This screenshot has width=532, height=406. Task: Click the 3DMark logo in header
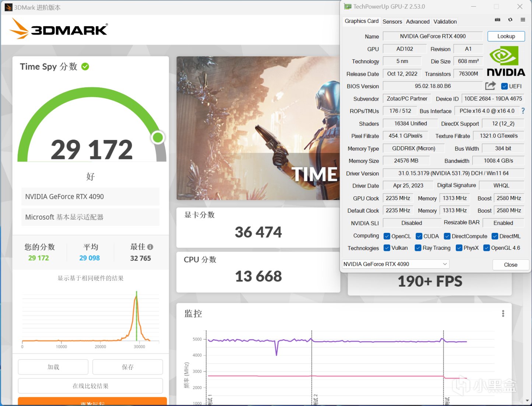pos(59,28)
